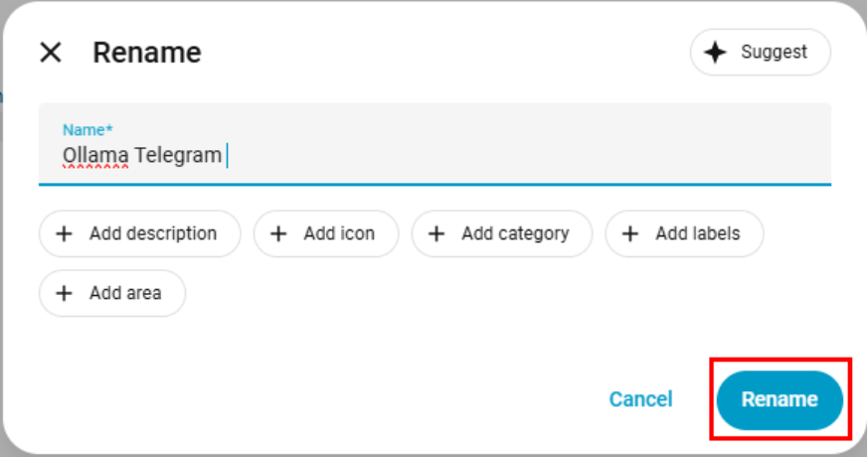
Task: Open the Add category chip label
Action: pyautogui.click(x=515, y=234)
